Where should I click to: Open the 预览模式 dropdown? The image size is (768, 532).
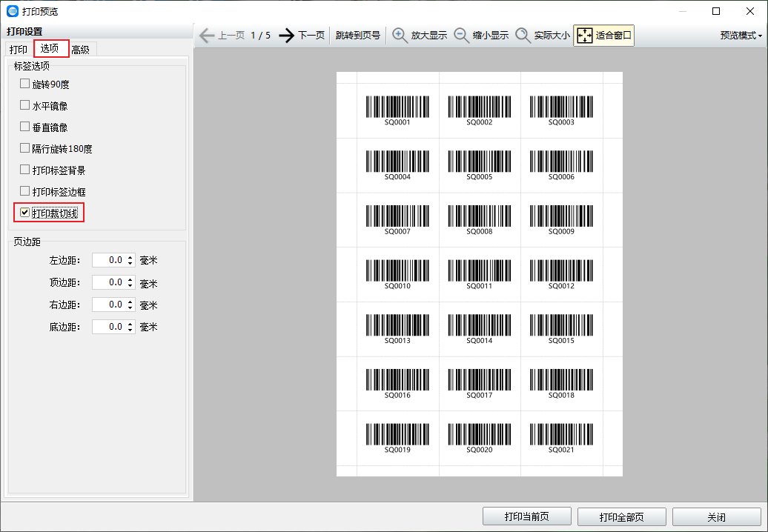click(x=741, y=36)
